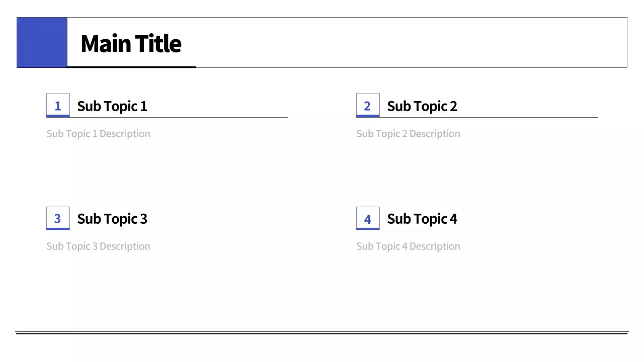
Task: Click the Sub Topic 3 heading
Action: pos(112,219)
